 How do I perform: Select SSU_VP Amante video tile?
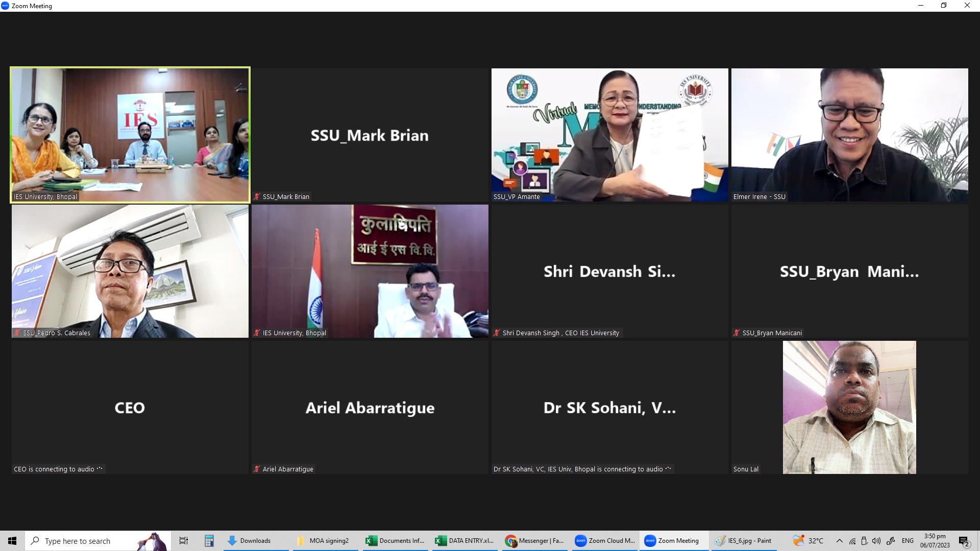[x=609, y=135]
